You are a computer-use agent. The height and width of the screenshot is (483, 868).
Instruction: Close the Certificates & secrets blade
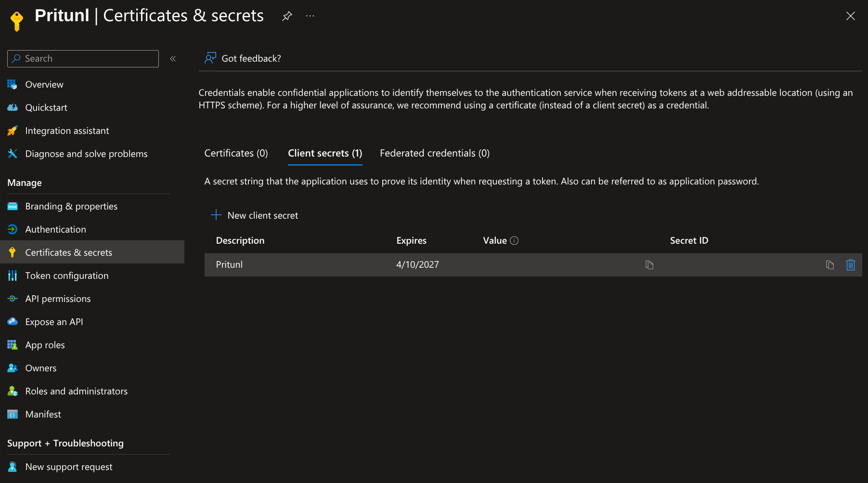(851, 16)
